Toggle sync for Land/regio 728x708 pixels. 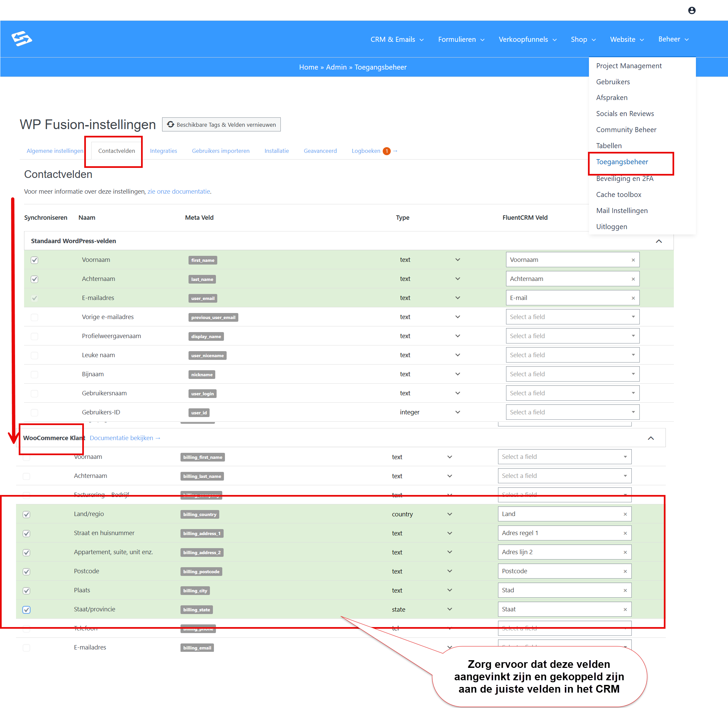(26, 514)
